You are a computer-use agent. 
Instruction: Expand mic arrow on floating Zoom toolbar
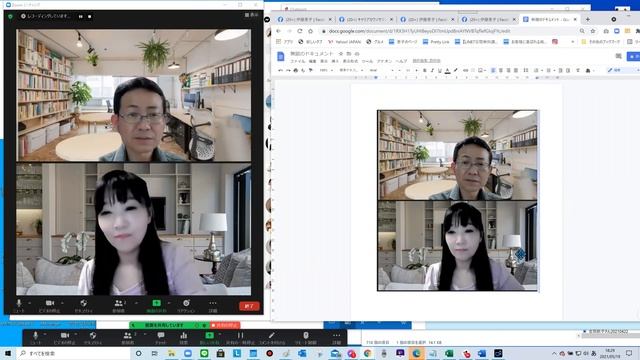click(x=45, y=335)
